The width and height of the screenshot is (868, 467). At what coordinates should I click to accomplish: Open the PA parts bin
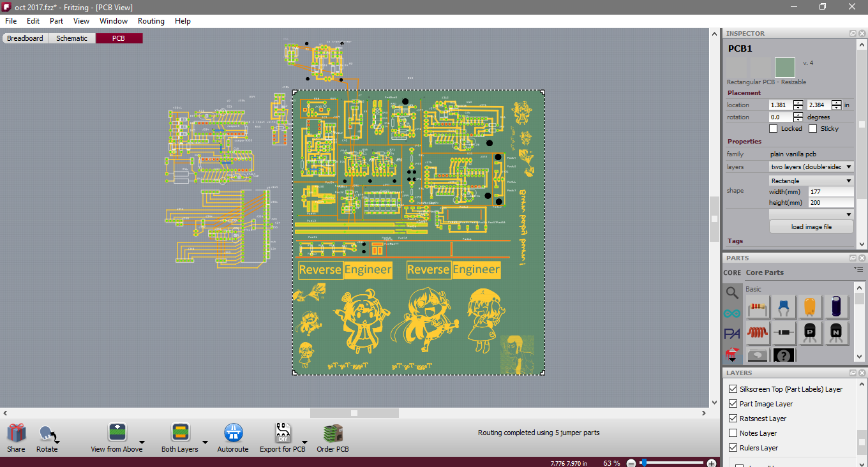(x=732, y=334)
